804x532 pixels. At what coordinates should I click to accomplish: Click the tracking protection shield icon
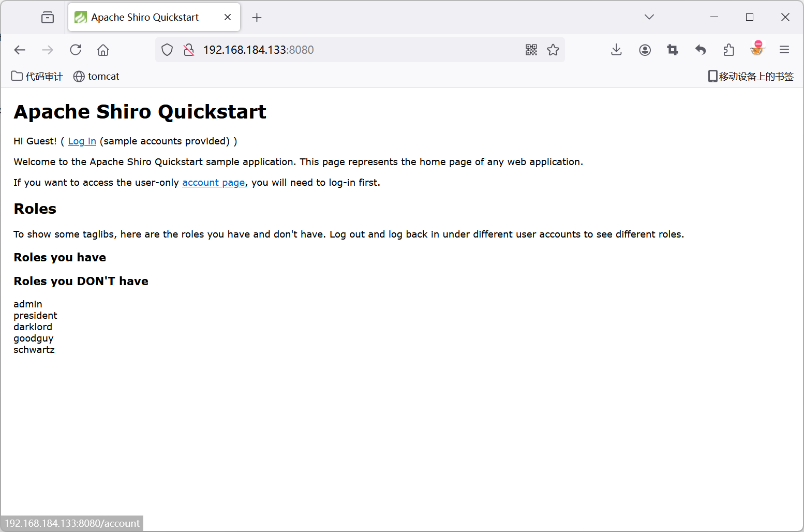pyautogui.click(x=167, y=50)
